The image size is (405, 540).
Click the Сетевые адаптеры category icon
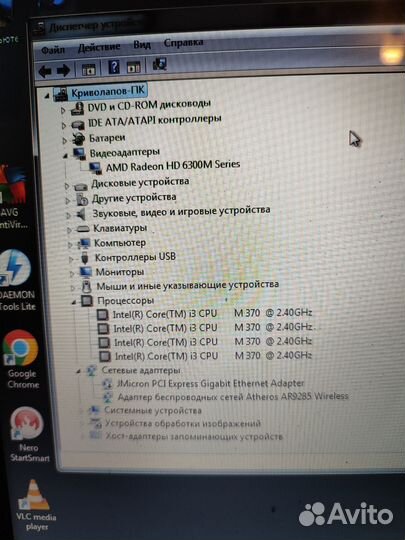92,371
